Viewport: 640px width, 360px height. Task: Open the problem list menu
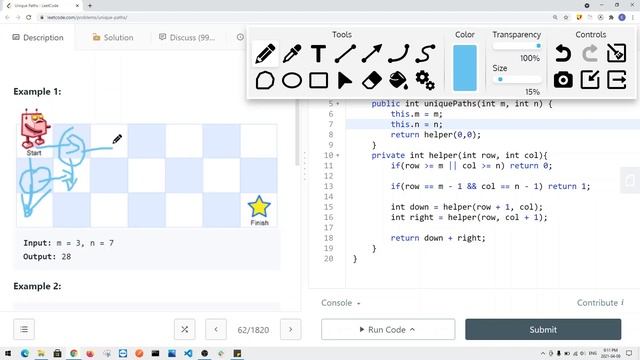[24, 329]
